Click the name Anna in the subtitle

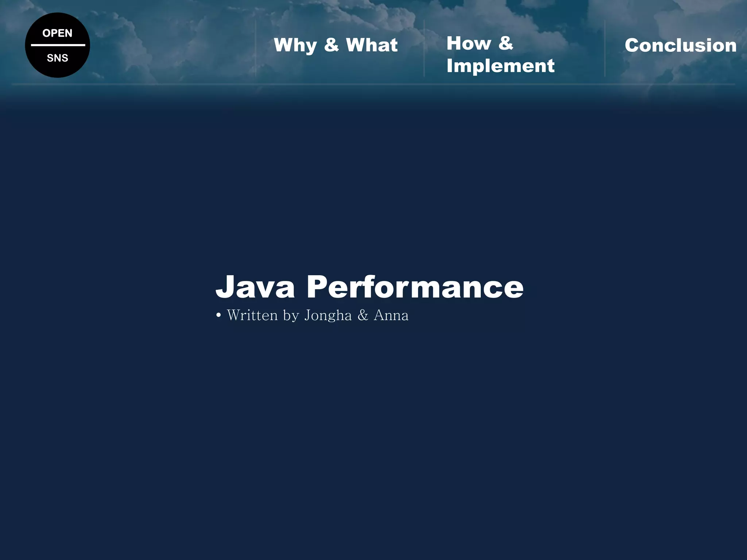(391, 315)
